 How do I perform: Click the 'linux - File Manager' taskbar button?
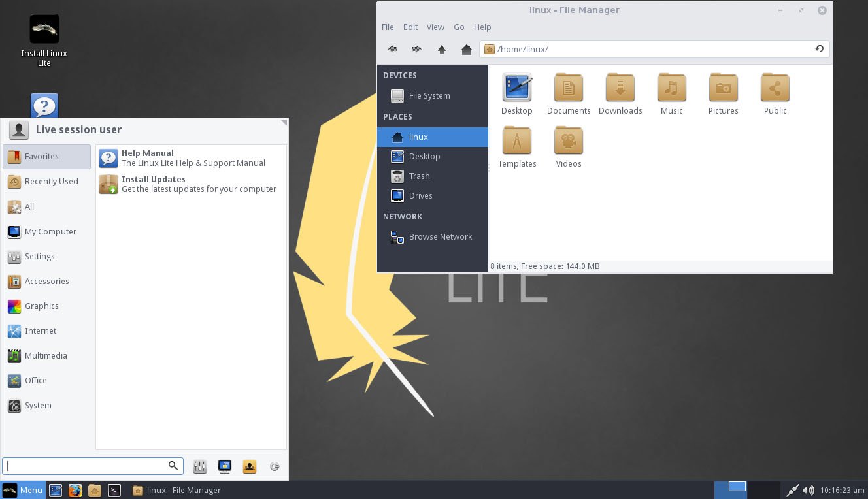coord(177,490)
